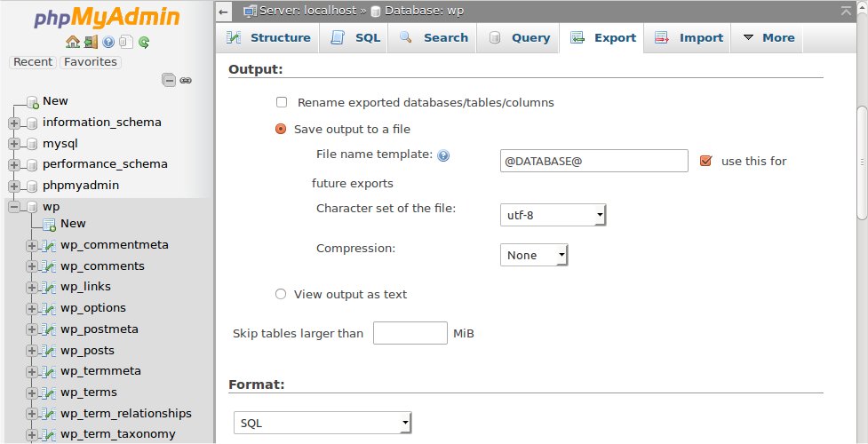The height and width of the screenshot is (444, 868).
Task: Select View output as text option
Action: [282, 294]
